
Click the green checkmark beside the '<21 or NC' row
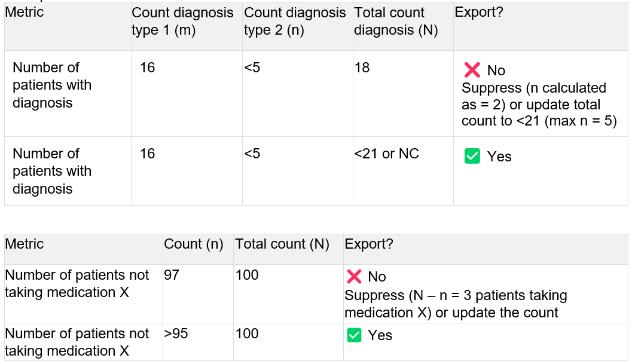click(x=472, y=157)
